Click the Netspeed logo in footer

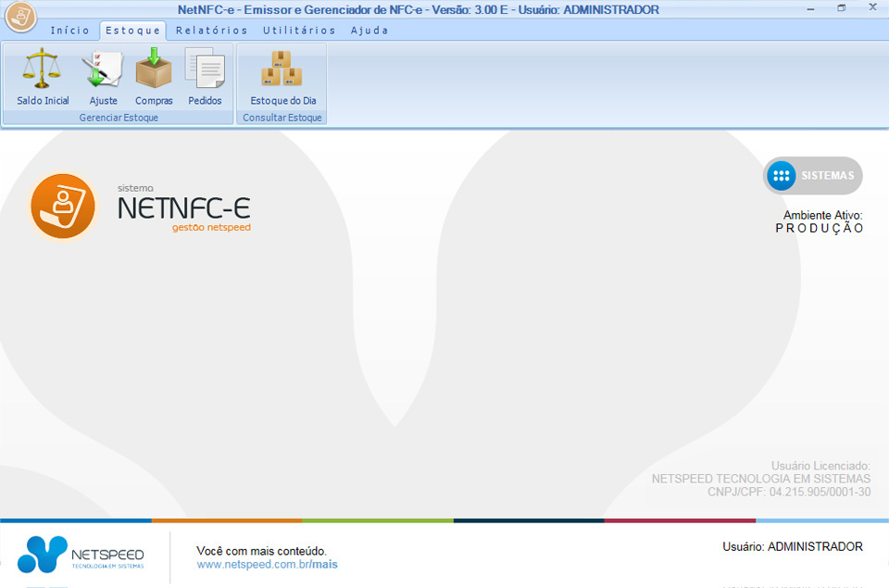(x=81, y=554)
